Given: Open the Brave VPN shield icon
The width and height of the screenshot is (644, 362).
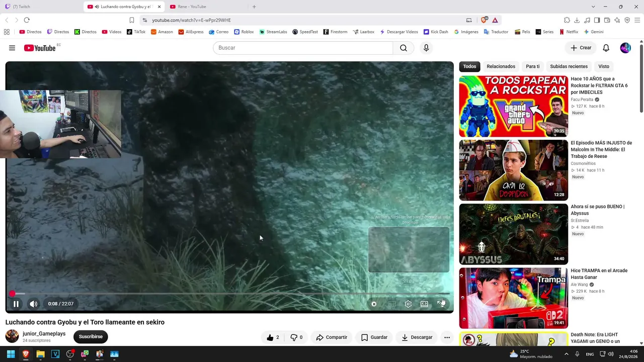Looking at the screenshot, I should 627,20.
